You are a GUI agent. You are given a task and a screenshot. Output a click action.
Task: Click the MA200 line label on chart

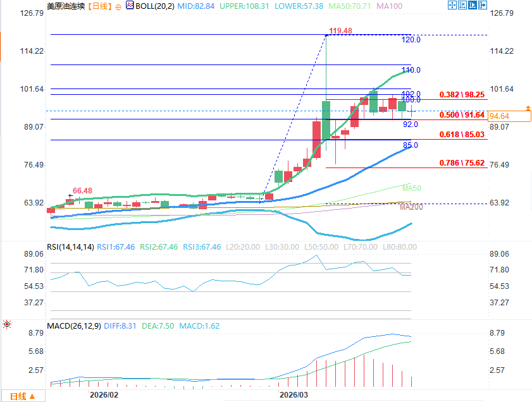tap(411, 207)
